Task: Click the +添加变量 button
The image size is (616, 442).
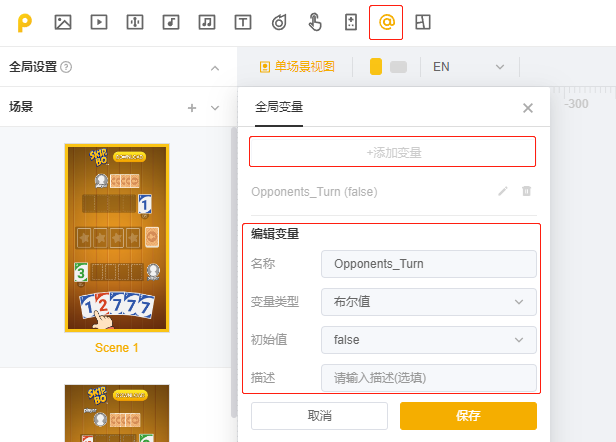Action: [392, 152]
